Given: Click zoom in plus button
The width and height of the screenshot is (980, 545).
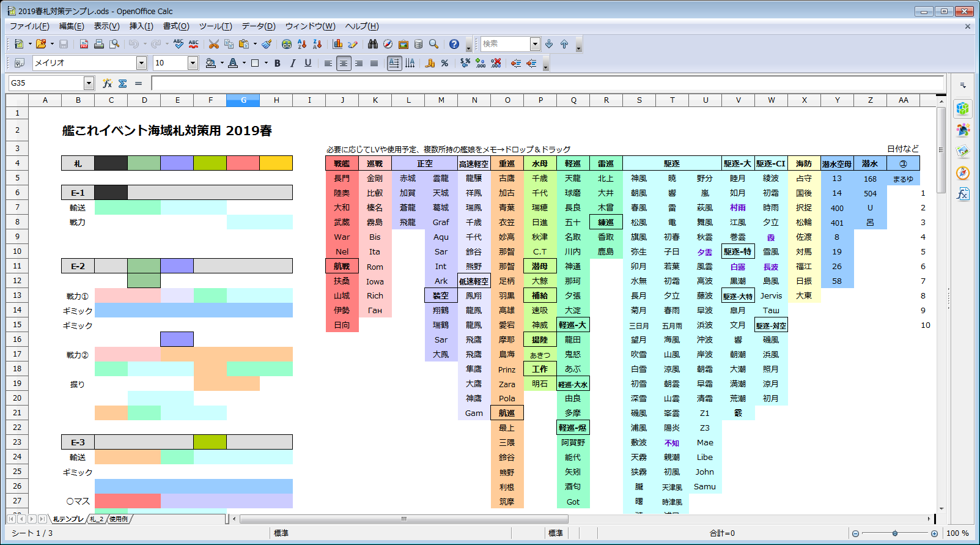Looking at the screenshot, I should (x=934, y=533).
